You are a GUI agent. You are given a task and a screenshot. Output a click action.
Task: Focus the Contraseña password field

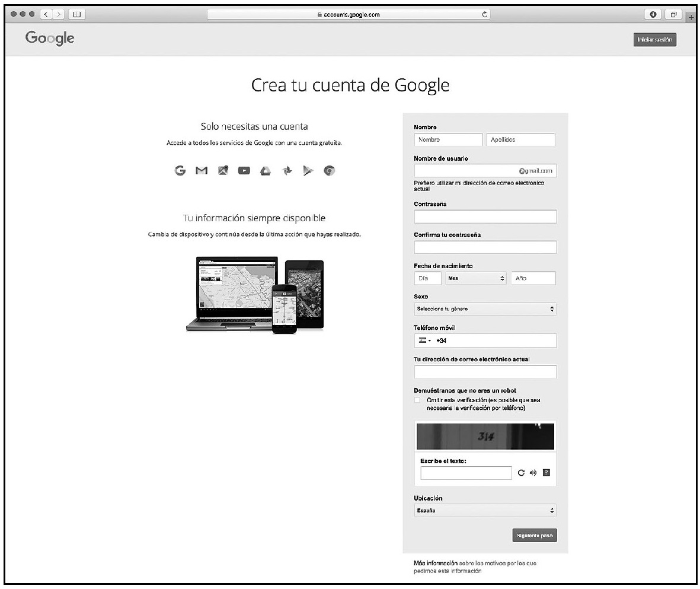tap(485, 217)
